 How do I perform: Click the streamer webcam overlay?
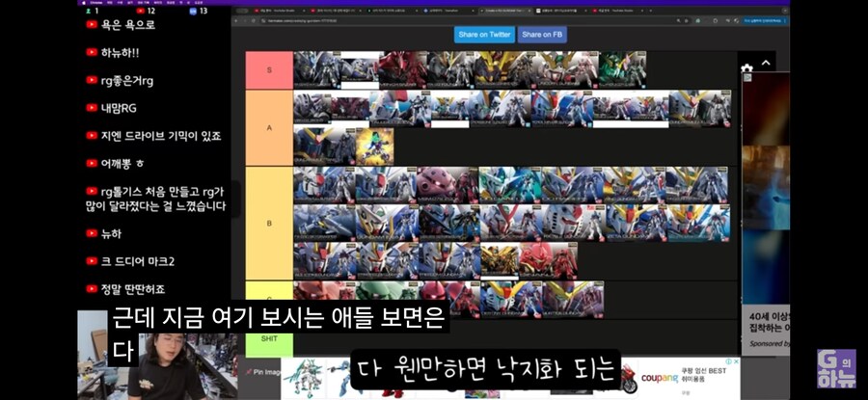pos(159,356)
